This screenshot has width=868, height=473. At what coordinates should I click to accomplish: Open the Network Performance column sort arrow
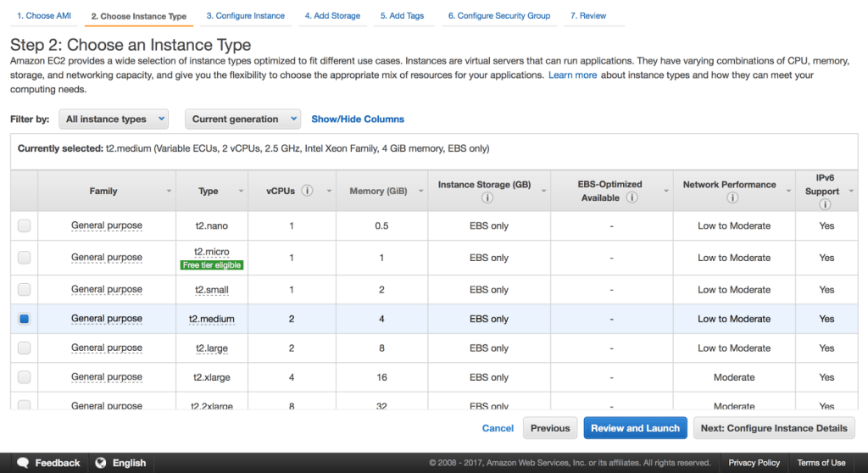click(788, 191)
